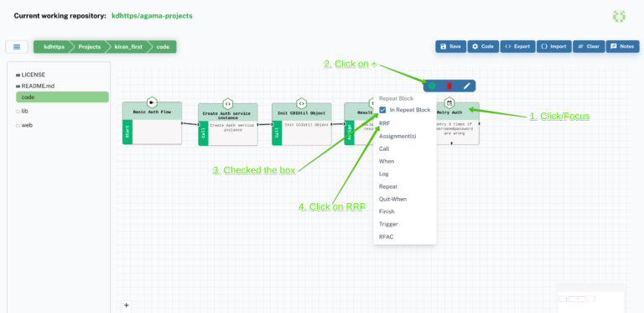This screenshot has height=313, width=644.
Task: Click the Retry Auth repeat hexagon icon
Action: tap(449, 102)
